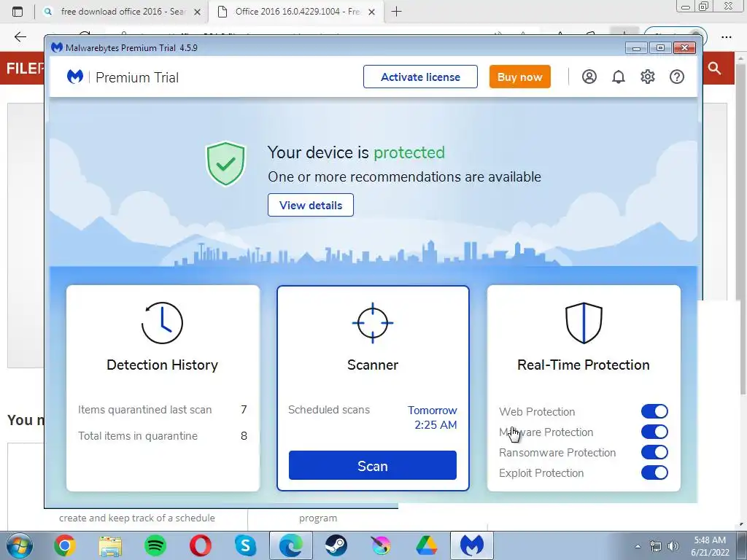Viewport: 747px width, 560px height.
Task: Click the Ransomware Protection label
Action: click(x=557, y=452)
